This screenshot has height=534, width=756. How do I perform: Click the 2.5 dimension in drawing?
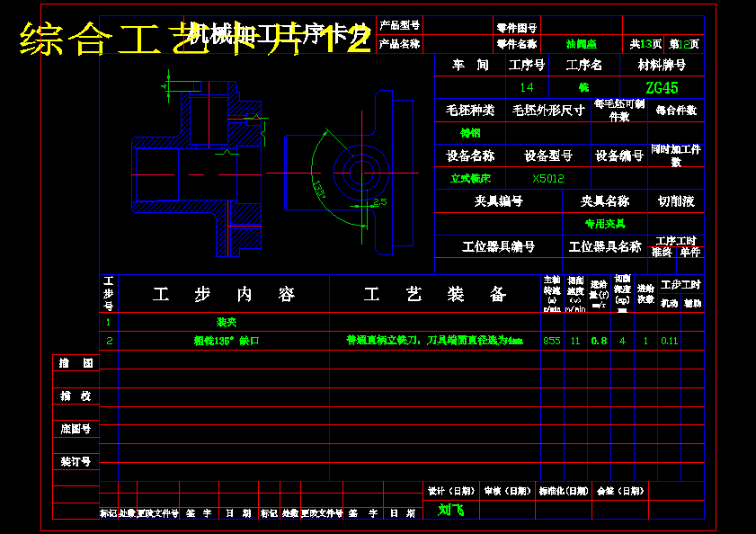point(380,202)
